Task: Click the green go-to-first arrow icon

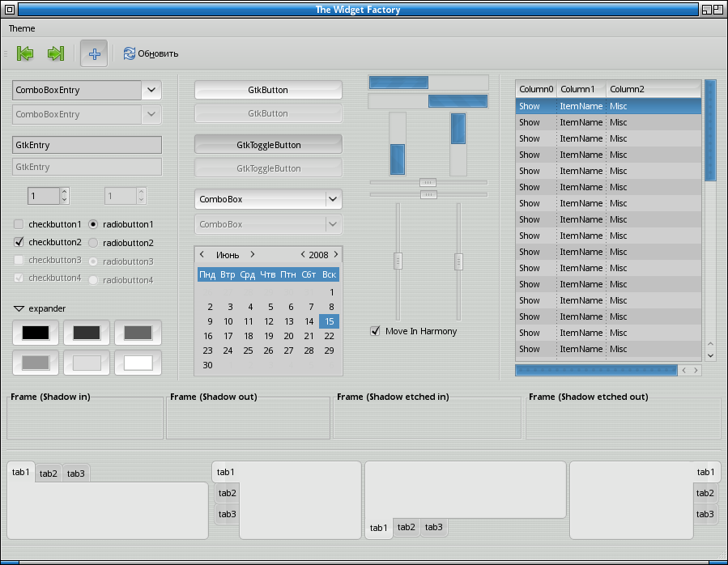Action: 25,53
